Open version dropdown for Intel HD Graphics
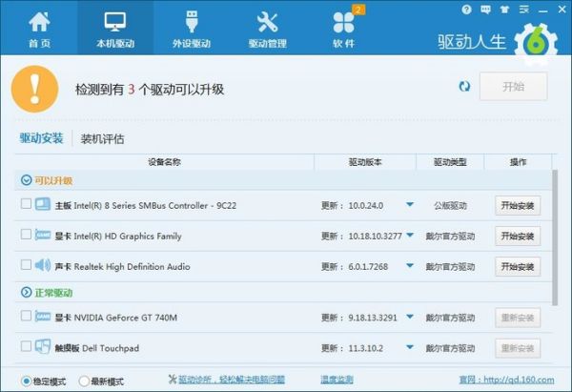Viewport: 572px width, 392px height. (410, 235)
